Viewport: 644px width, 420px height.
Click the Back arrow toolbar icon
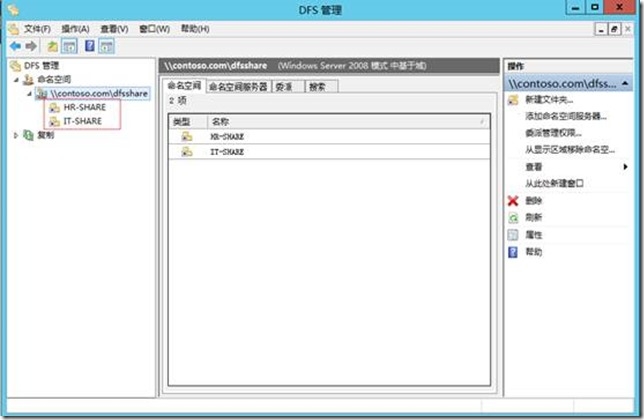tap(15, 46)
